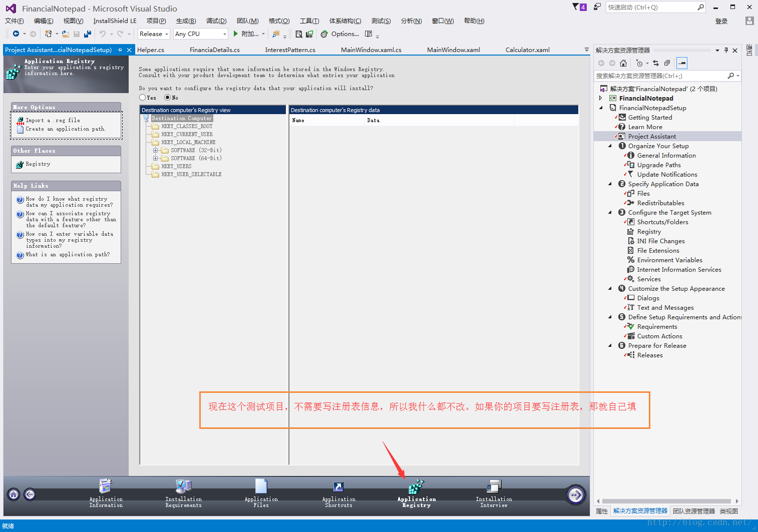Open help on knowing required registry data
758x532 pixels.
click(69, 202)
